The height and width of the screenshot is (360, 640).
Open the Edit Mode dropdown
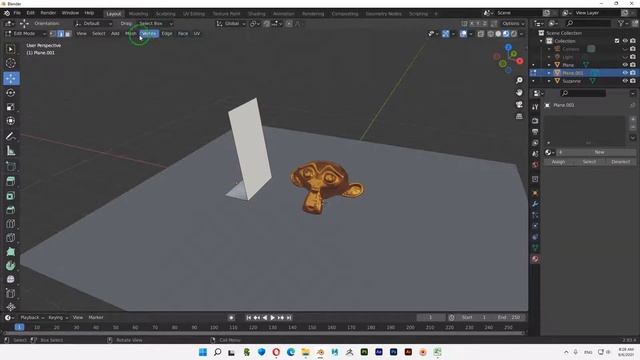[x=25, y=33]
